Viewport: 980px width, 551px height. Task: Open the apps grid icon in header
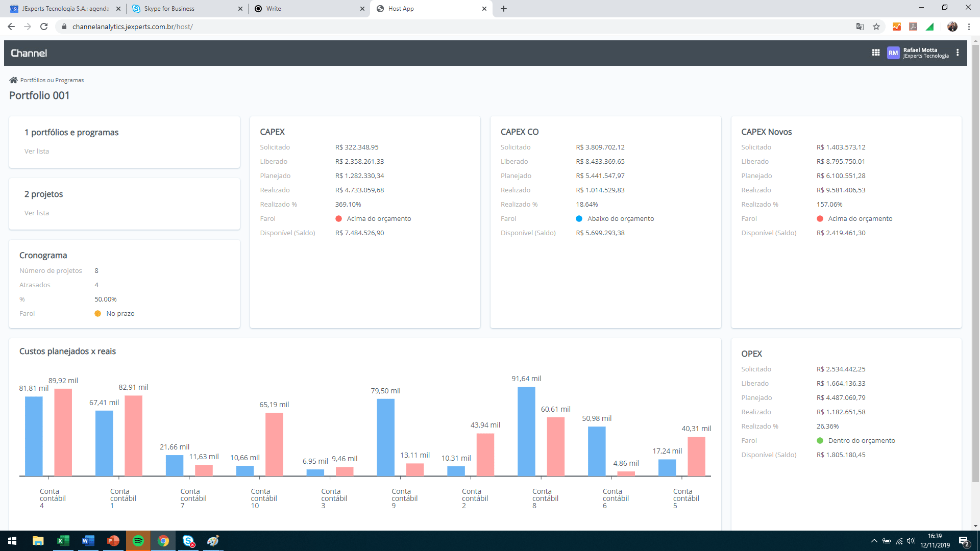click(x=876, y=53)
